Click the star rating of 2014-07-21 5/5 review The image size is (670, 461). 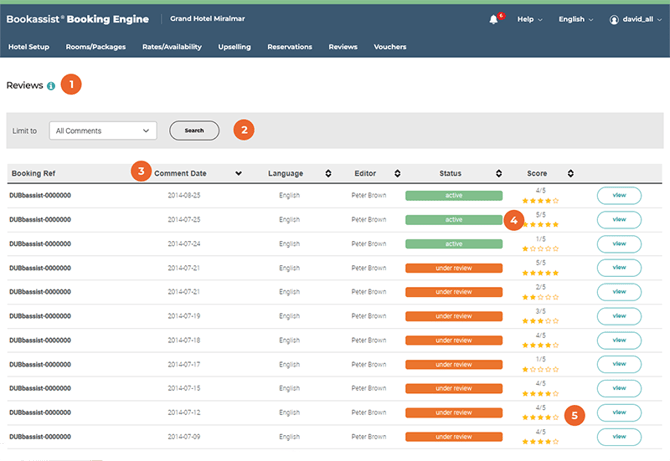[540, 272]
